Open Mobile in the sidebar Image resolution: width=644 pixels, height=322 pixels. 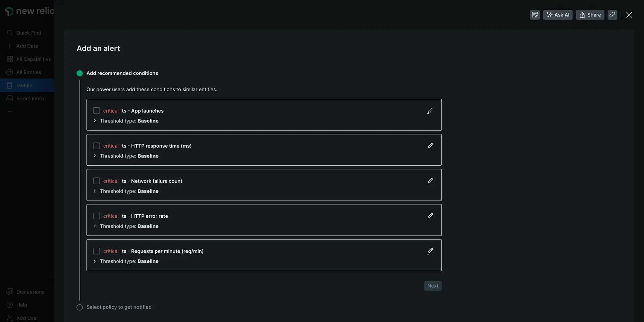tap(24, 86)
